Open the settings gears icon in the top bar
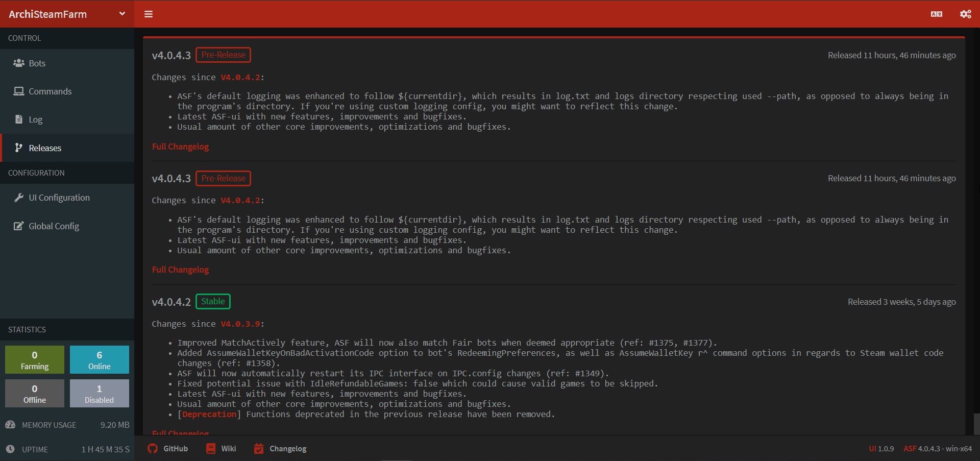Viewport: 980px width, 461px height. tap(966, 14)
